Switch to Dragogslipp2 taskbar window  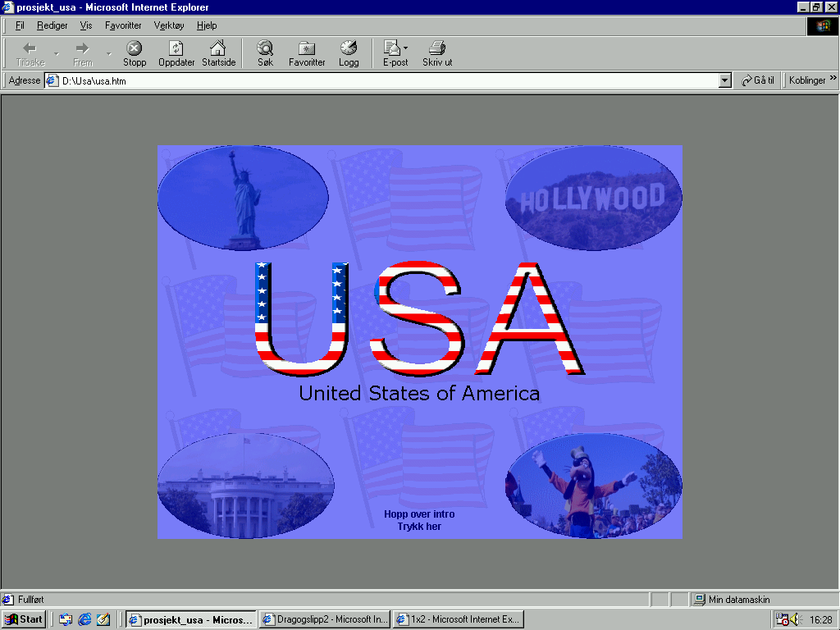click(x=325, y=619)
